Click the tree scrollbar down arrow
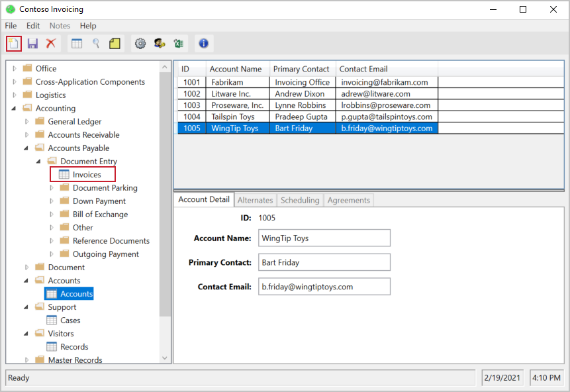This screenshot has height=392, width=570. coord(165,358)
